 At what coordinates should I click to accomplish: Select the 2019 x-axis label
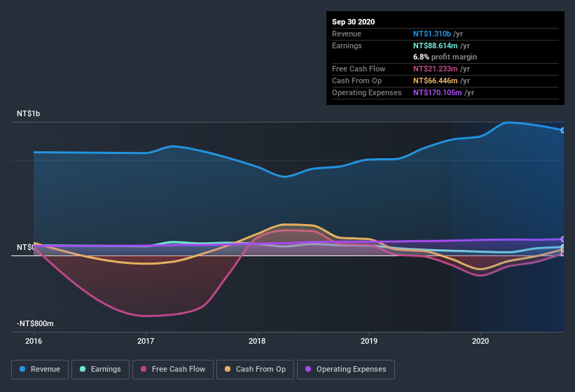pos(369,341)
